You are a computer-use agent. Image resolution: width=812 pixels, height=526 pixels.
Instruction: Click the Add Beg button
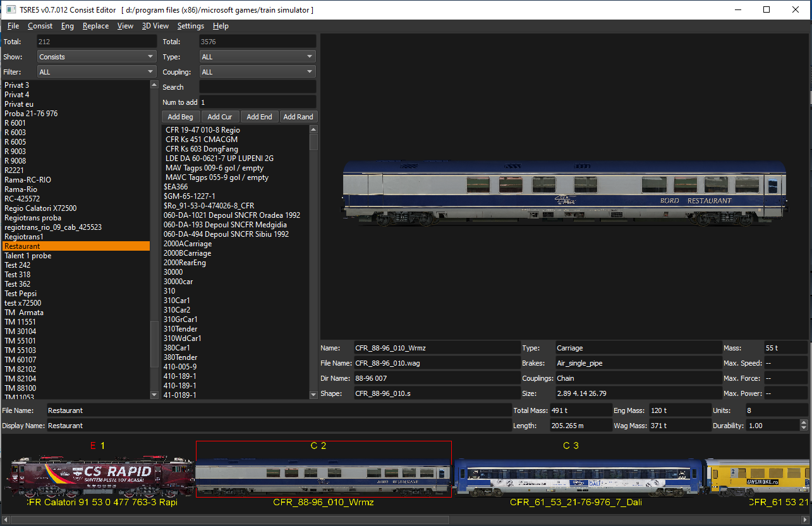point(181,116)
